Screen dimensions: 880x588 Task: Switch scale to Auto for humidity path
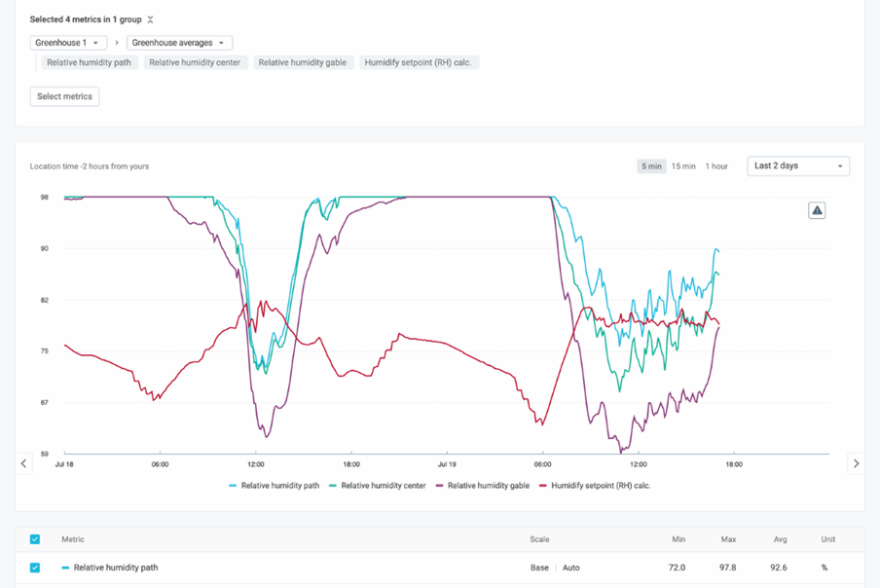tap(570, 568)
